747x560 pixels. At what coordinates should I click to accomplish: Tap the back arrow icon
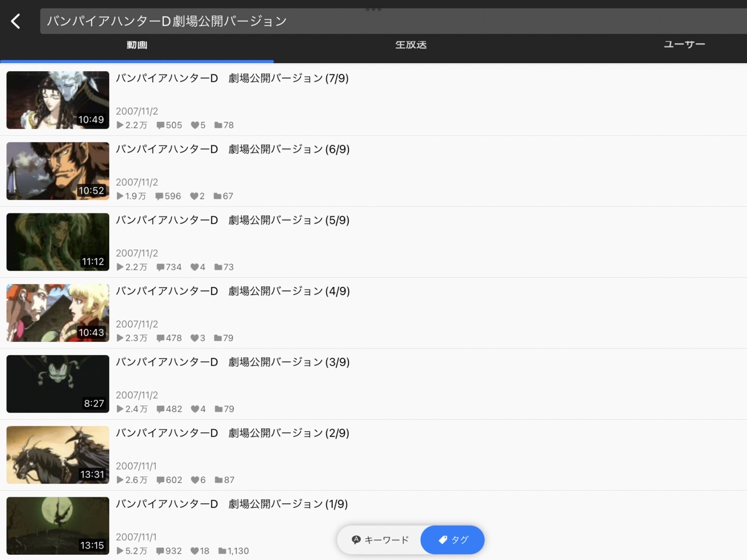[16, 22]
